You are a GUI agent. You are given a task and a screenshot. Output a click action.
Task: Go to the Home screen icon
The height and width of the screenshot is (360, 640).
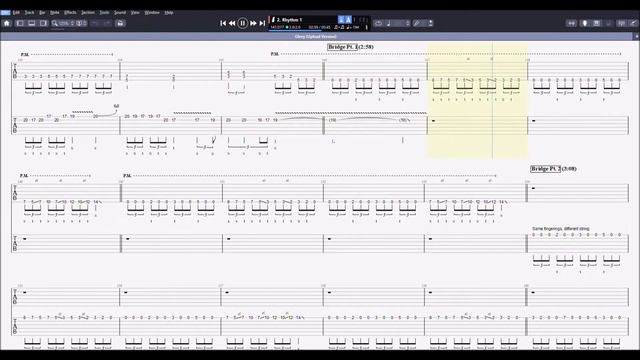tap(7, 23)
